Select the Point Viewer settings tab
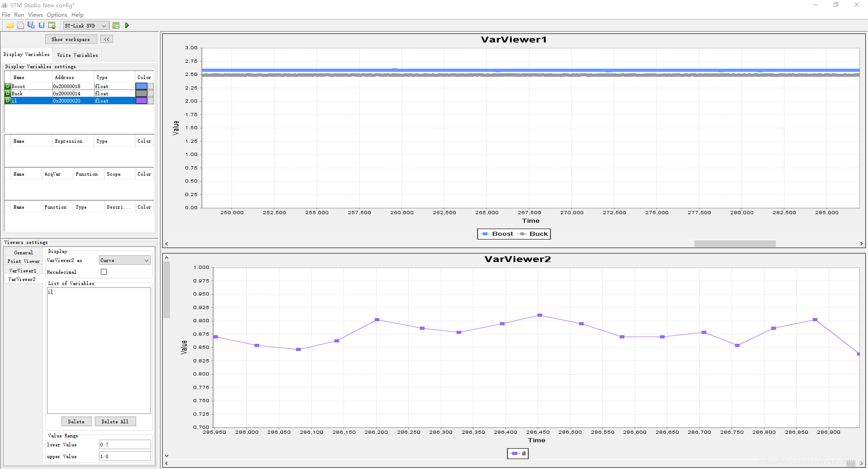 pos(24,261)
